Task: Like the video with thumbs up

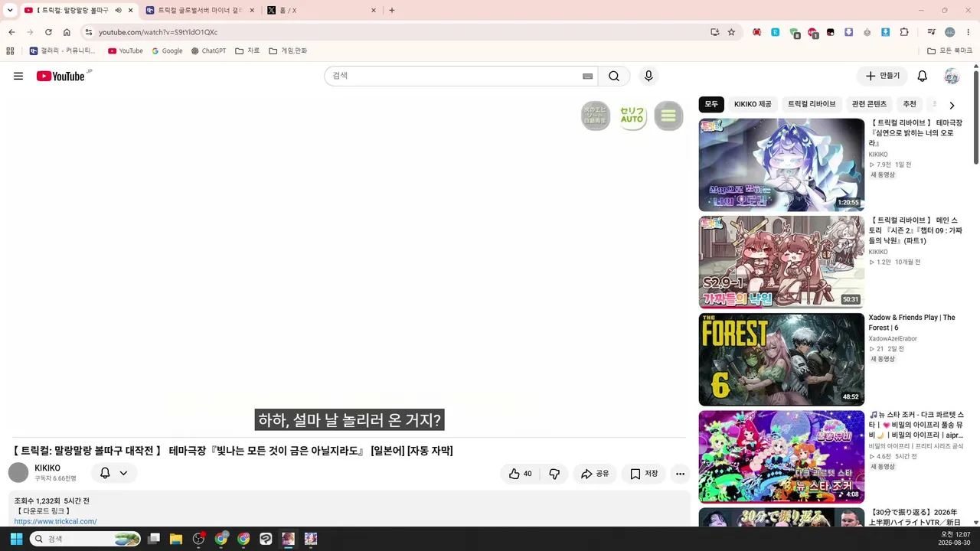Action: pos(521,474)
